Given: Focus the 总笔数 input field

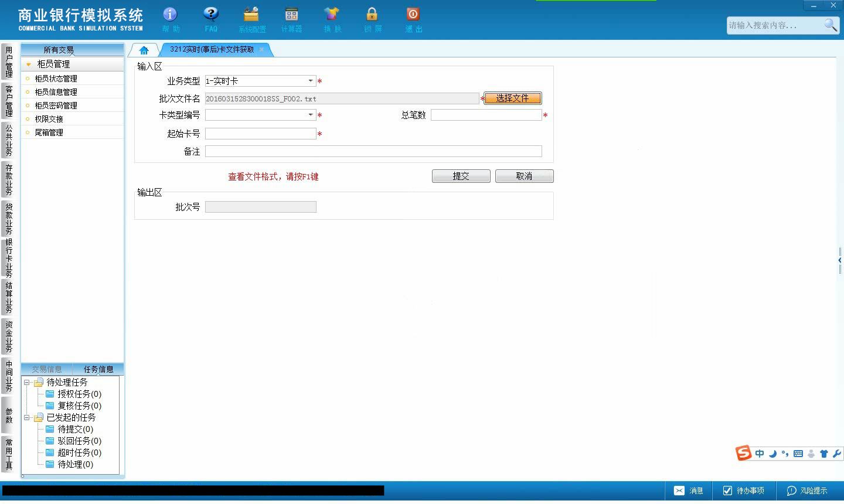Looking at the screenshot, I should click(x=486, y=115).
